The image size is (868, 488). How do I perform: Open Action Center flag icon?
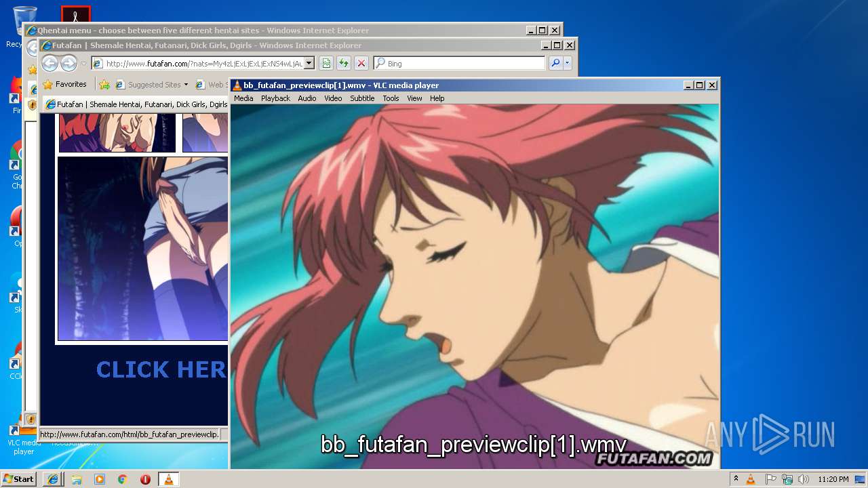[x=770, y=479]
